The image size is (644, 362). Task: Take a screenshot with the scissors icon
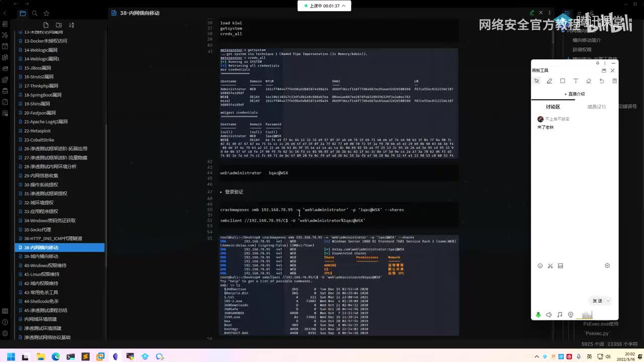(x=550, y=266)
